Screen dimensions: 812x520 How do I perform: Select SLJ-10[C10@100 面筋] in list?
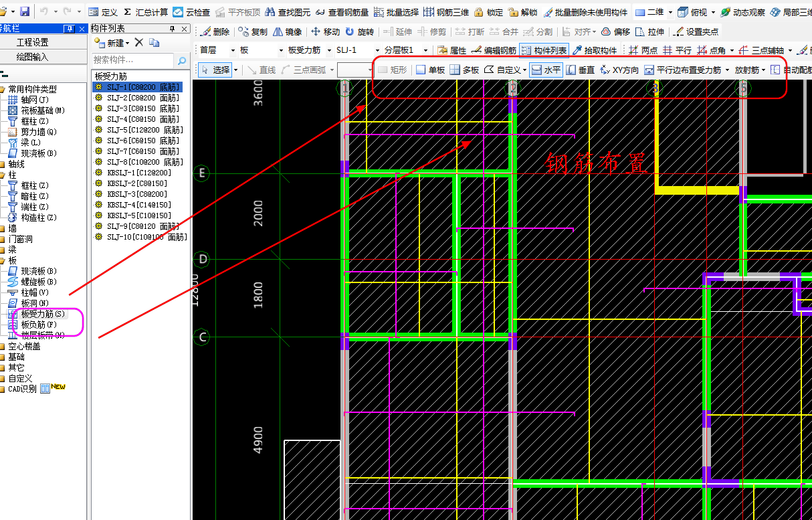tap(147, 237)
